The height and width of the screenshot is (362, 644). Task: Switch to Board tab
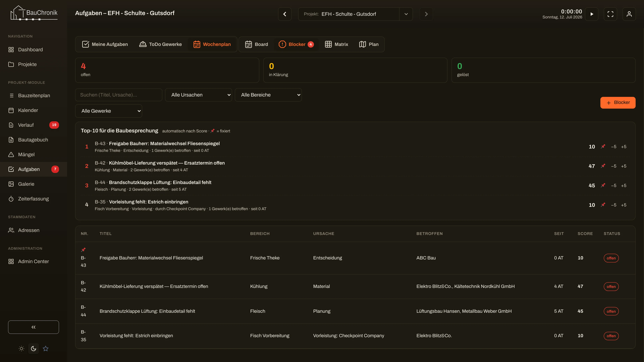[x=256, y=44]
